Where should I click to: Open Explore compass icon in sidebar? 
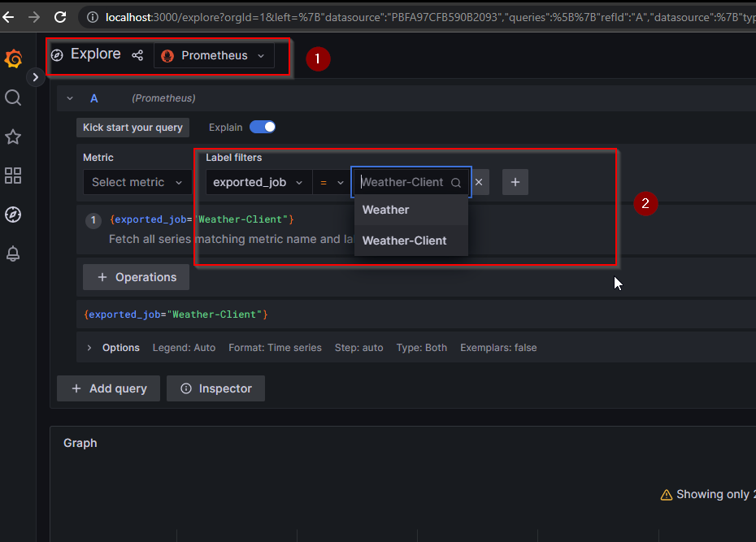pos(13,215)
